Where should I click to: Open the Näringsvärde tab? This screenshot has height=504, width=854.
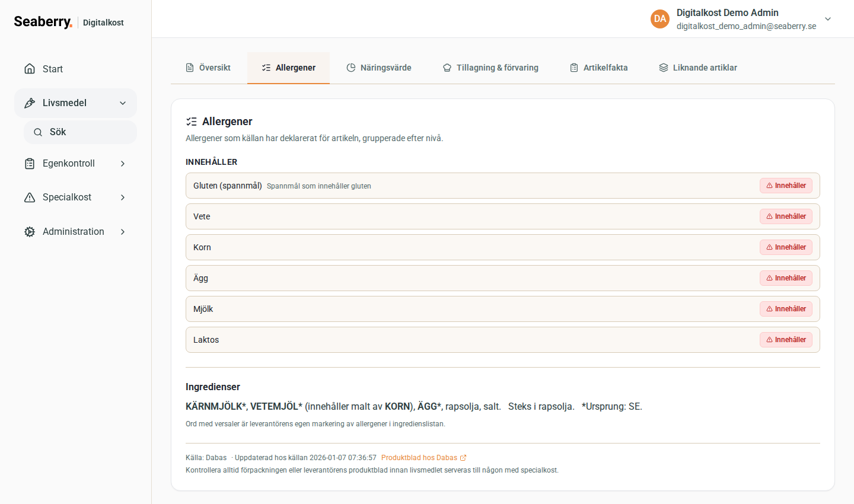[x=379, y=68]
